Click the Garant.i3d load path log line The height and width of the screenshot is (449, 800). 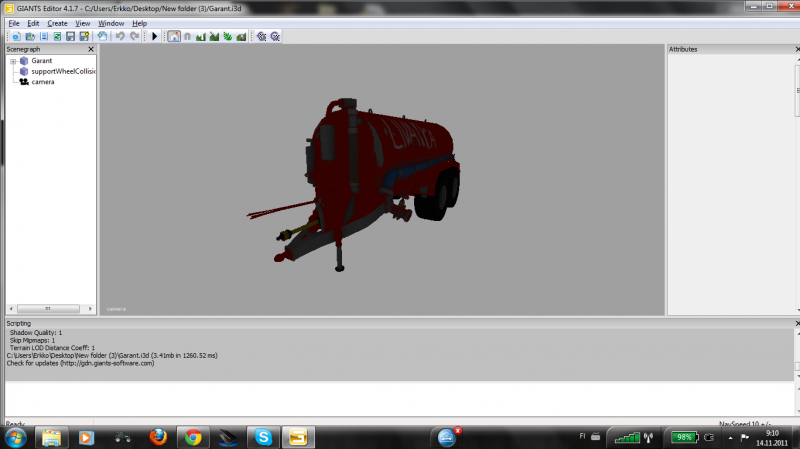coord(112,356)
